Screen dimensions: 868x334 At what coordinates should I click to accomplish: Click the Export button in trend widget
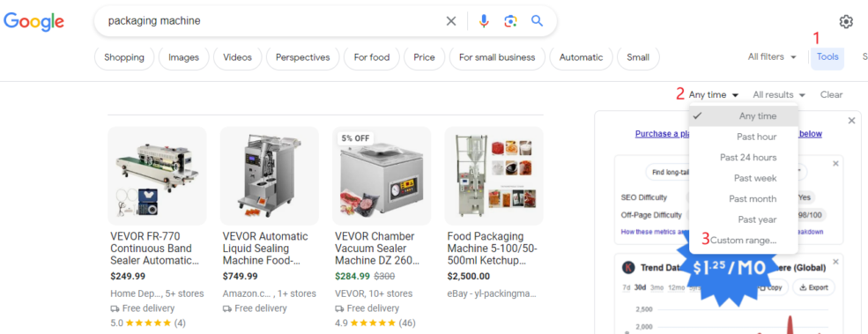coord(813,287)
